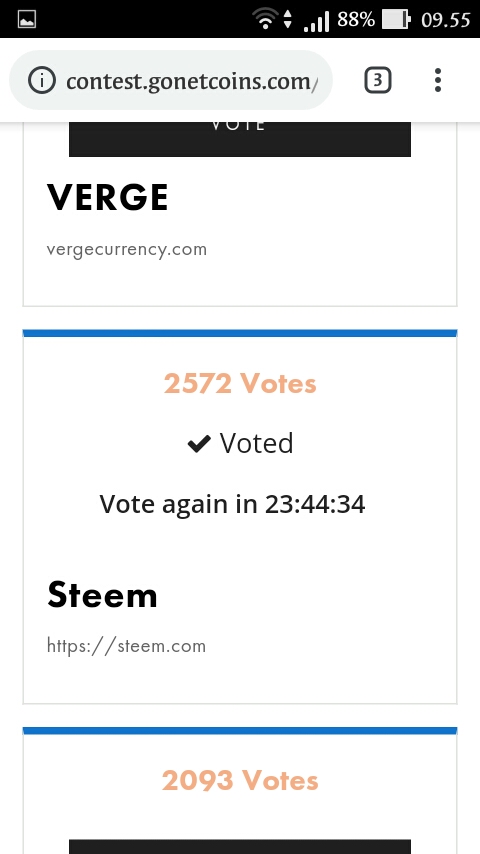Click the Steem coin heading

point(102,594)
